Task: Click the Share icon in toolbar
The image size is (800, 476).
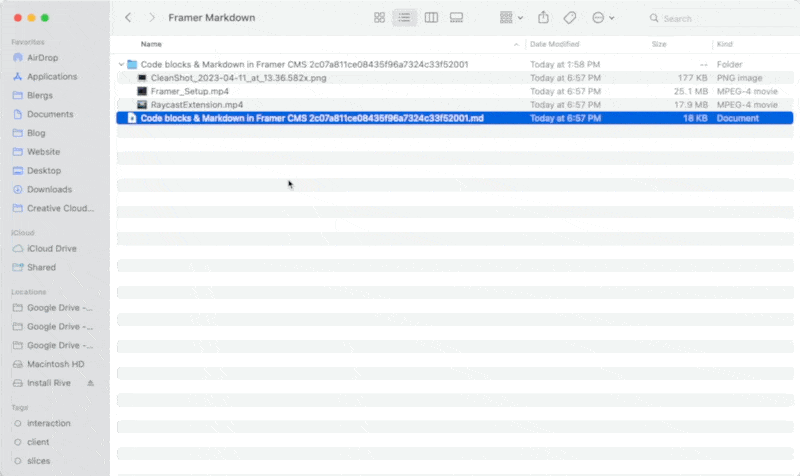Action: click(544, 18)
